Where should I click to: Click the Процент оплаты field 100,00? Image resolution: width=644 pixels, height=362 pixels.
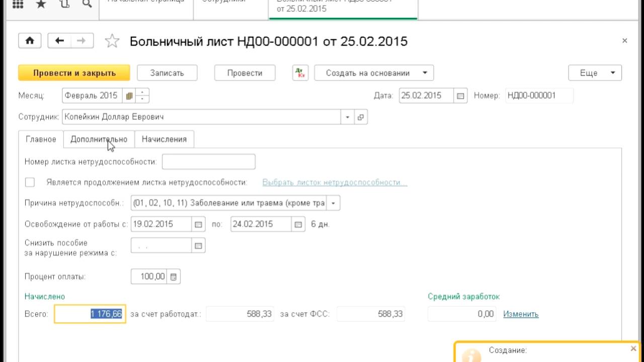tap(149, 277)
